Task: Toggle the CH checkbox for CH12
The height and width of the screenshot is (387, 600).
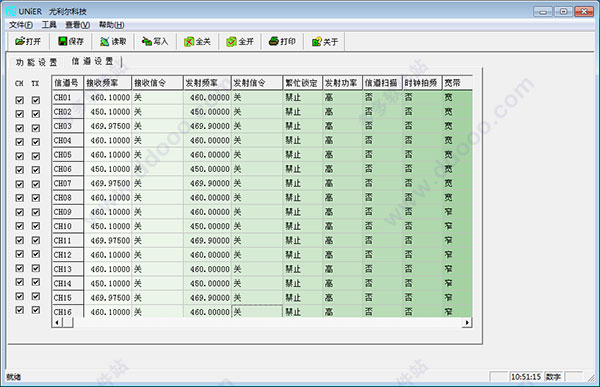Action: (x=20, y=254)
